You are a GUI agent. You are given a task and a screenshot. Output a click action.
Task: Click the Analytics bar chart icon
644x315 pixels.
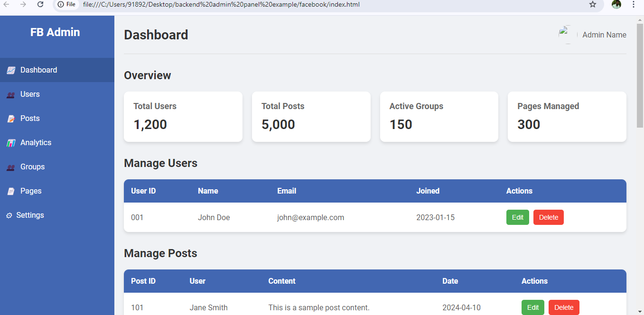11,143
